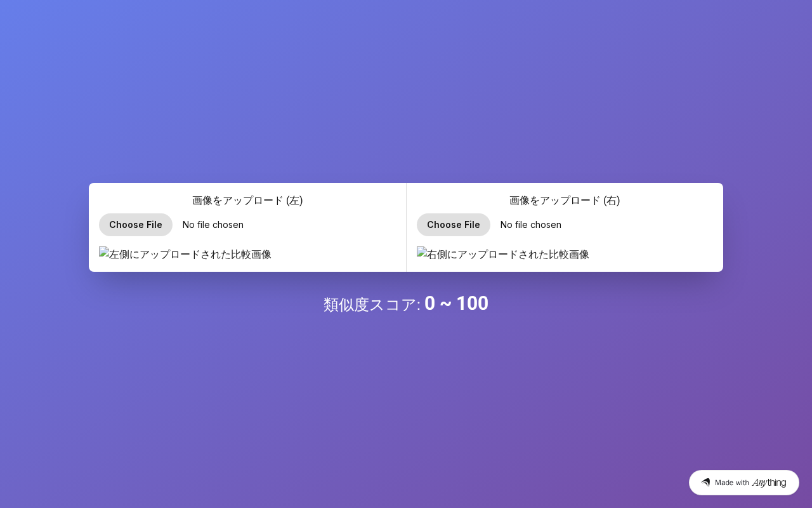812x508 pixels.
Task: Click the right "No file chosen" text
Action: click(530, 225)
